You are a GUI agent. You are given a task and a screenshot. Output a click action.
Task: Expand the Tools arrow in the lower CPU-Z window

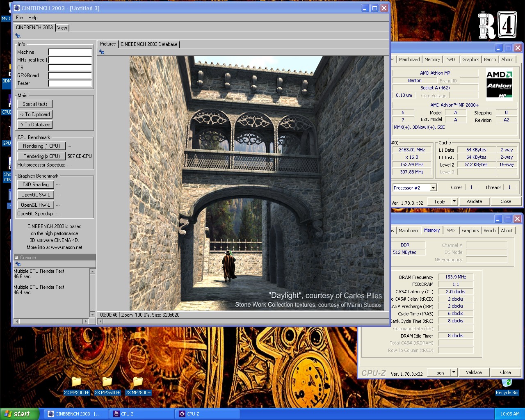pyautogui.click(x=454, y=372)
